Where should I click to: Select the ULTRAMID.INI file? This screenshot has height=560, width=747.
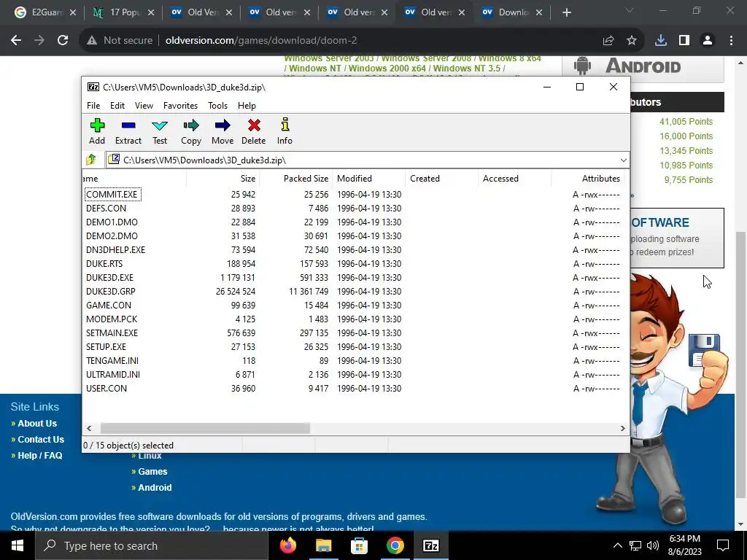(352, 374)
